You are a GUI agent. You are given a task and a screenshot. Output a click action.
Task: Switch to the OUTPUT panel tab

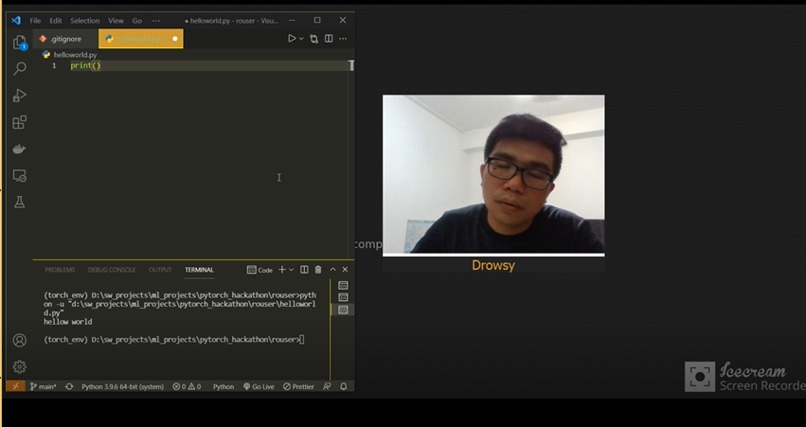(160, 270)
